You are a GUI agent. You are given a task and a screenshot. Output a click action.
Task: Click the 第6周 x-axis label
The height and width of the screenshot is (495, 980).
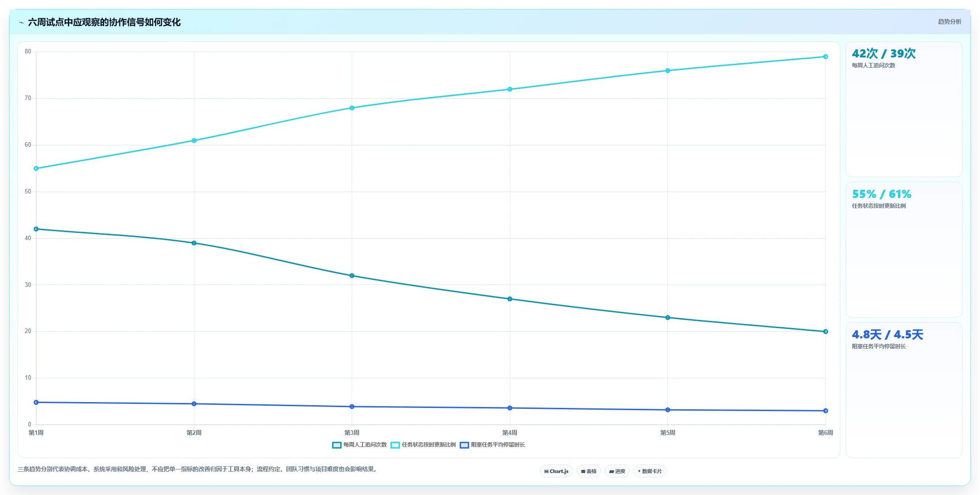click(825, 433)
